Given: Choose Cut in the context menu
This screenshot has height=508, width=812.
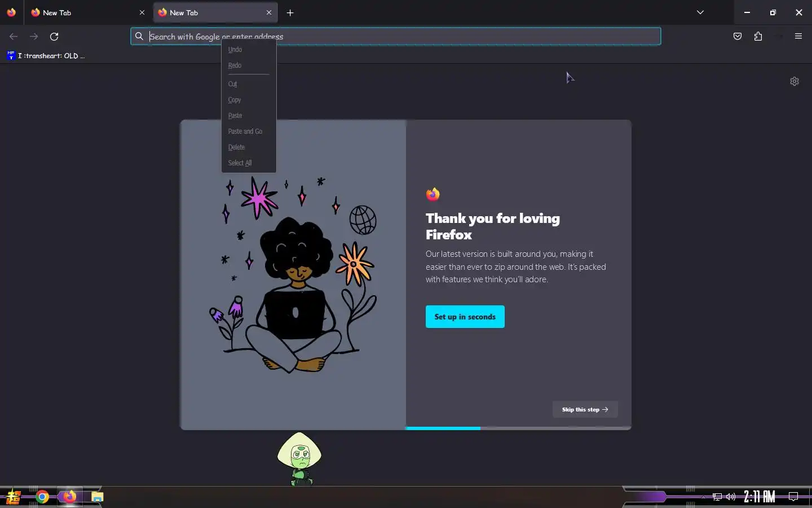Looking at the screenshot, I should (249, 84).
